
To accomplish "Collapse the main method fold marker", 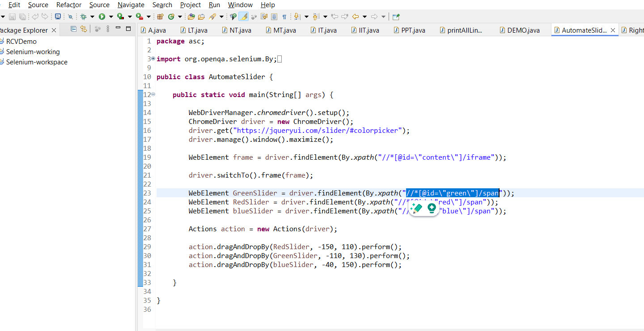I will tap(153, 94).
